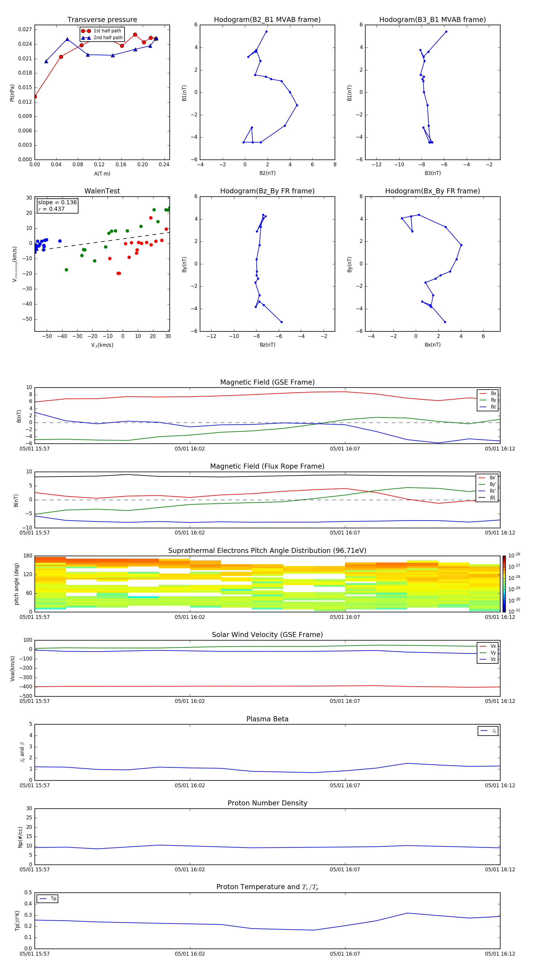Click the 'A(T·m)' x-axis label
The width and height of the screenshot is (535, 980).
(x=102, y=173)
